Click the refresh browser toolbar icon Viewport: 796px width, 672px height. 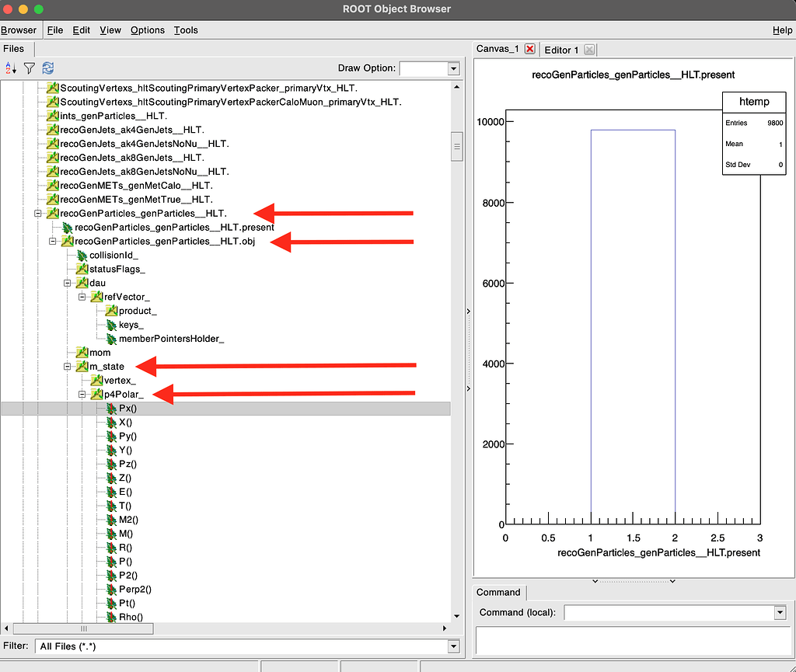coord(47,68)
